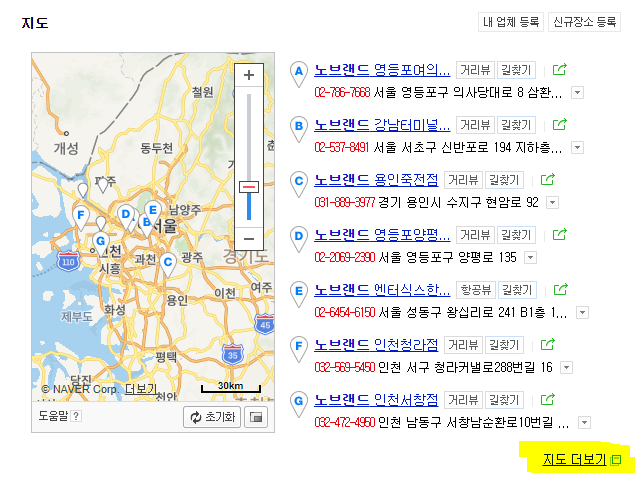Click the gray upper zoom slider track
This screenshot has width=640, height=483.
[249, 137]
